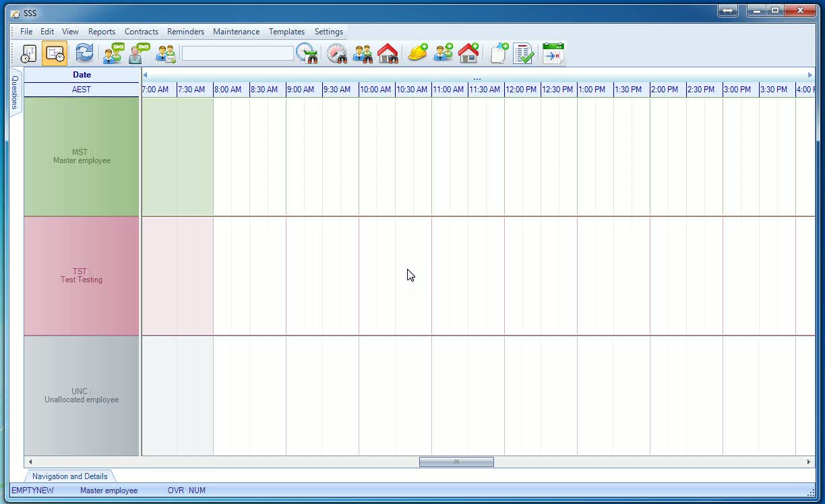Expand the Questions side tab
The image size is (825, 504).
pos(16,92)
